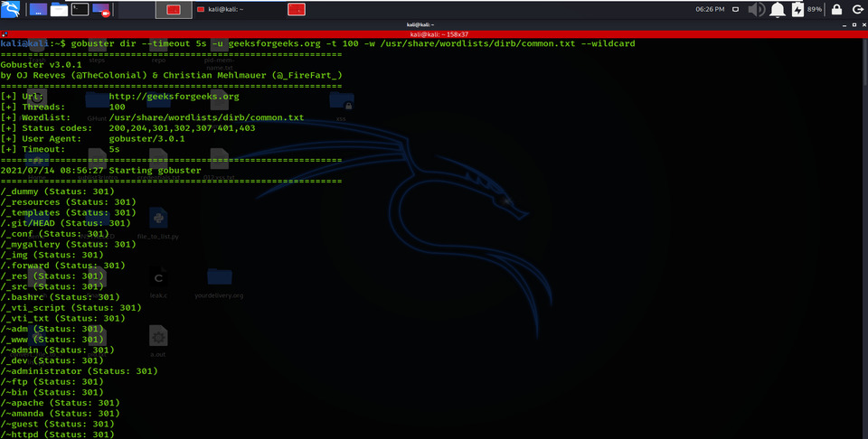Click the '/.forward (Status: 301)' result

(62, 266)
